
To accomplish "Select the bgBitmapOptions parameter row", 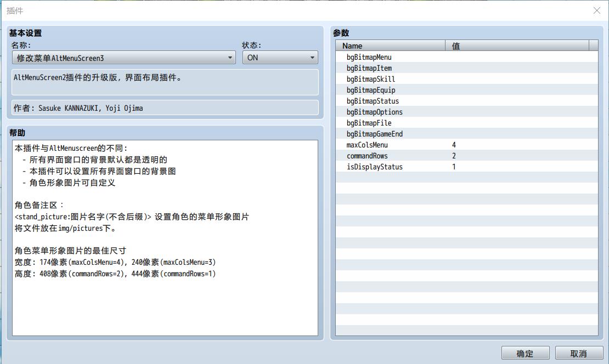I will pos(466,112).
